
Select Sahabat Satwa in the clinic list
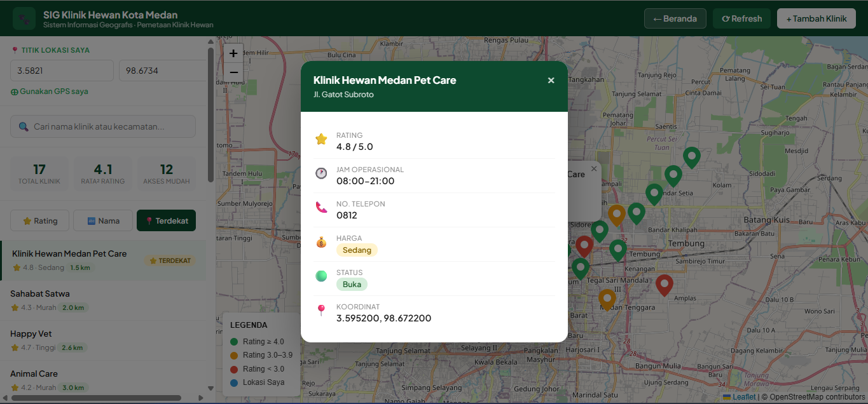click(x=103, y=300)
